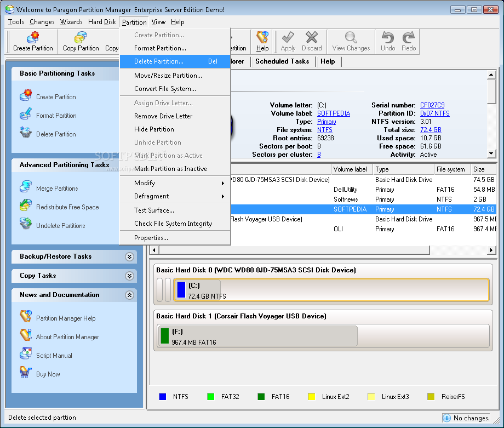Choose Convert File System... entry

[x=175, y=89]
